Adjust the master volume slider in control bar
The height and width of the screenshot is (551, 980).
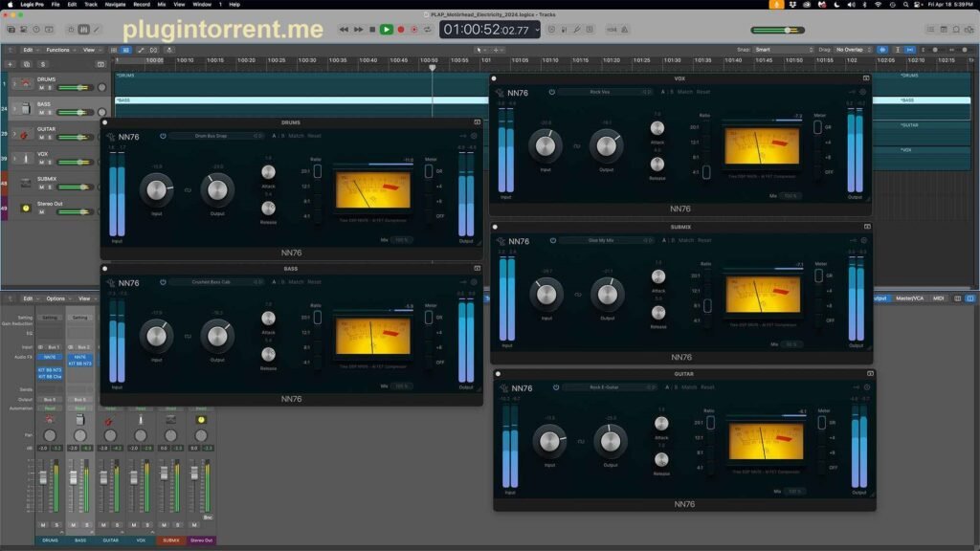coord(777,30)
